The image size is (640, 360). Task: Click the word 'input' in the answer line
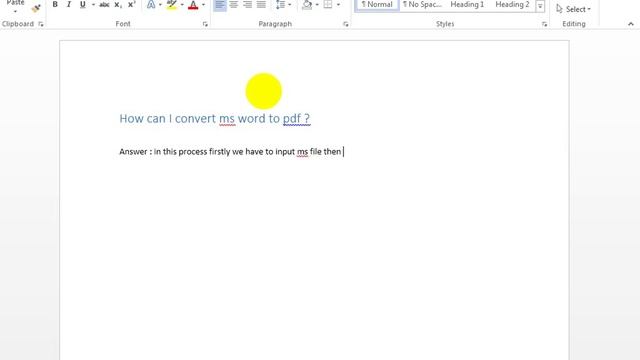(x=285, y=152)
